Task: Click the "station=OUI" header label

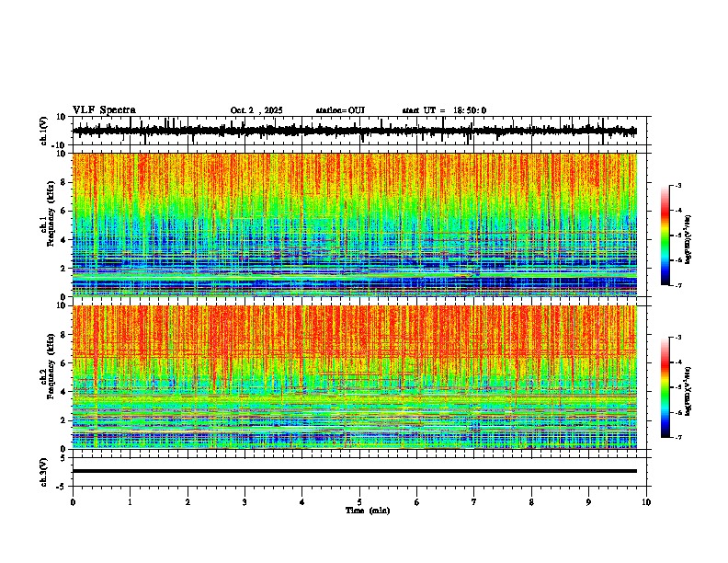Action: click(340, 110)
